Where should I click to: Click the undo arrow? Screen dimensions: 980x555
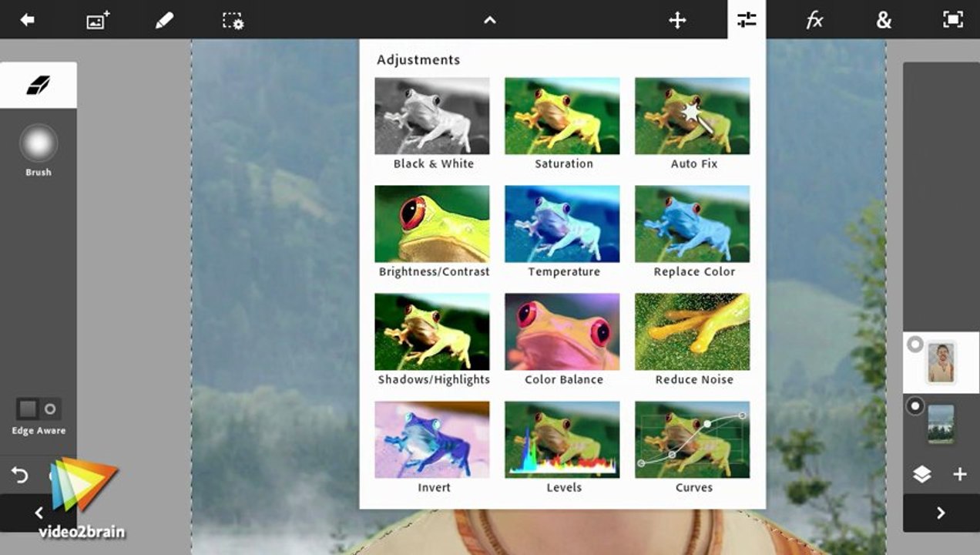(20, 476)
